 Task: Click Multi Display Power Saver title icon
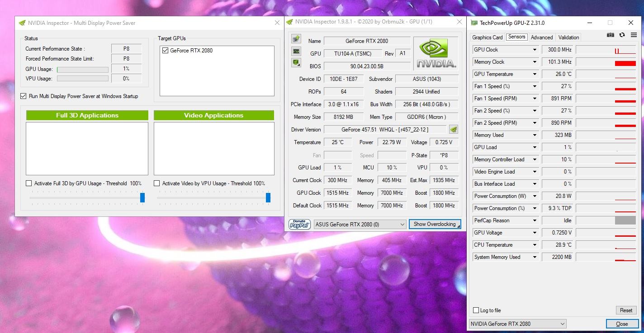tap(22, 23)
